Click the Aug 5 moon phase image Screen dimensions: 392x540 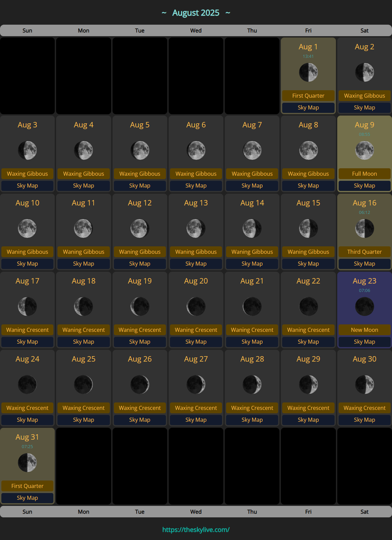click(140, 150)
